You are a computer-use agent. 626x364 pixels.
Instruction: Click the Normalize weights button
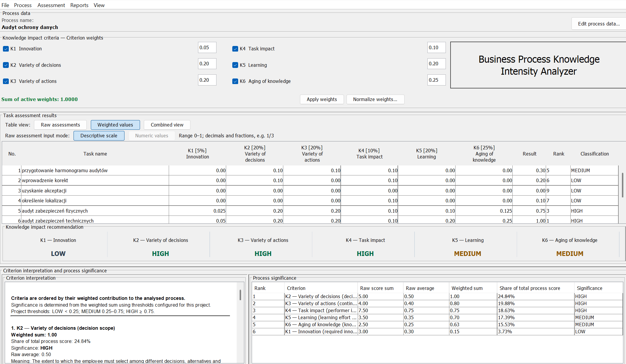pyautogui.click(x=375, y=99)
